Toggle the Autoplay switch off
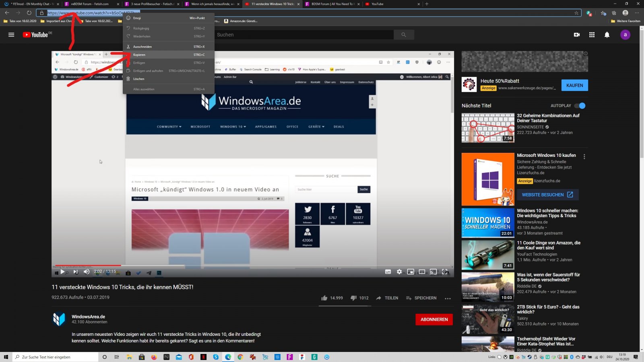The width and height of the screenshot is (644, 362). 580,106
